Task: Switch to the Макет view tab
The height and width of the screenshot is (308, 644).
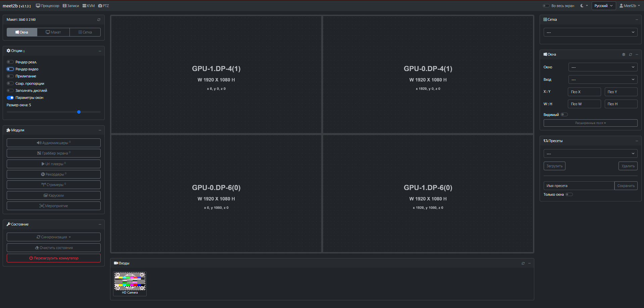Action: pyautogui.click(x=53, y=32)
